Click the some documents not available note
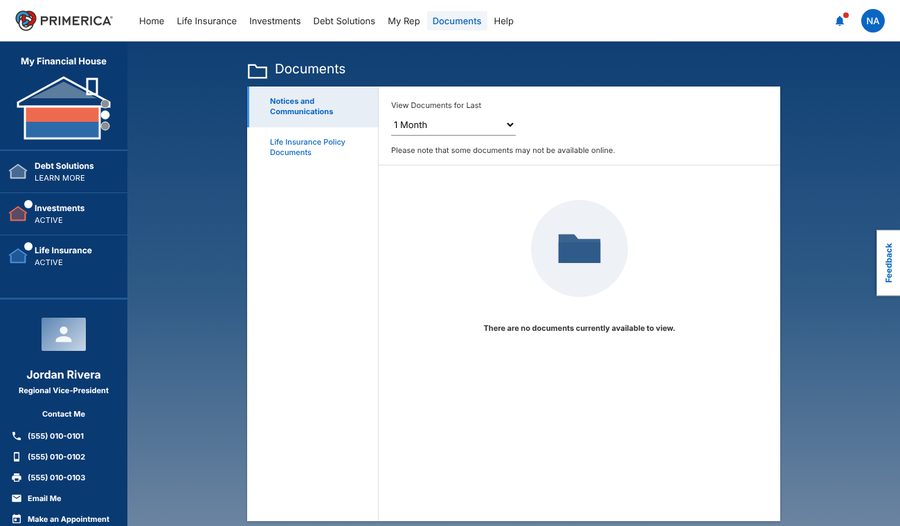The height and width of the screenshot is (526, 900). point(503,150)
